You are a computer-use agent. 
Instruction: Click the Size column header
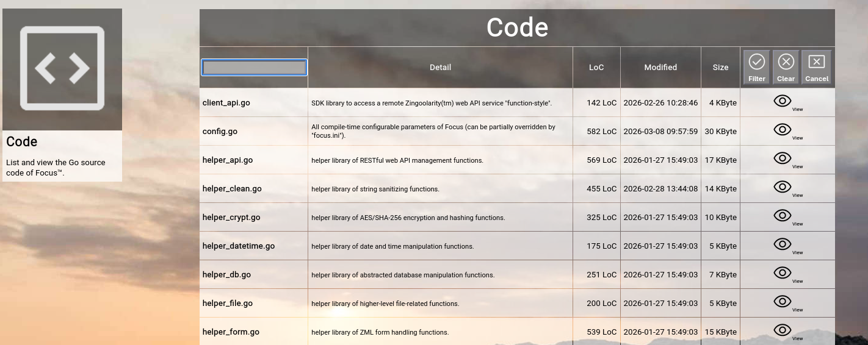tap(720, 68)
